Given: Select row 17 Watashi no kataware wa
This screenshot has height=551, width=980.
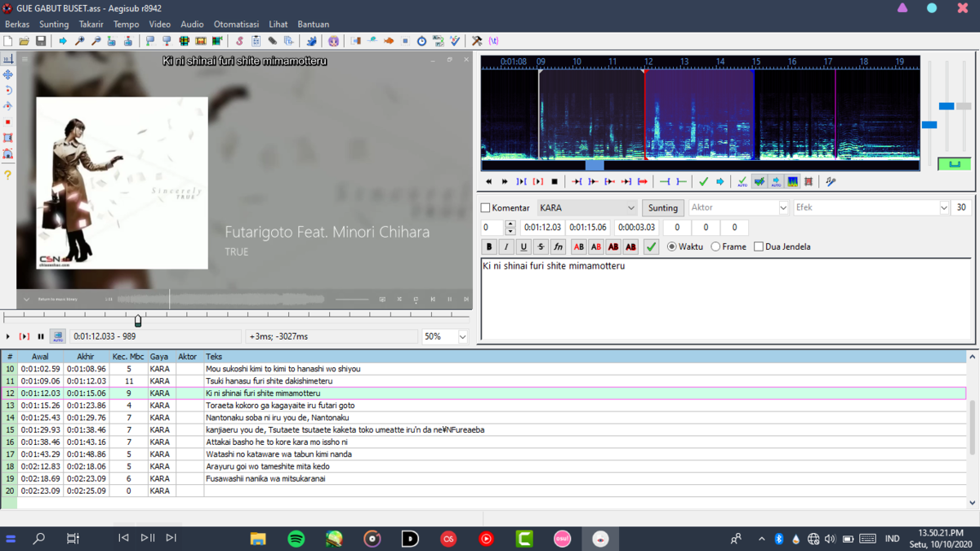Looking at the screenshot, I should point(485,455).
